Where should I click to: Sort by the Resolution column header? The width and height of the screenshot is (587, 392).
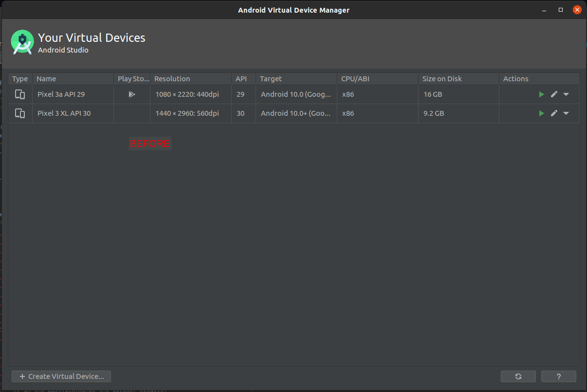tap(191, 79)
